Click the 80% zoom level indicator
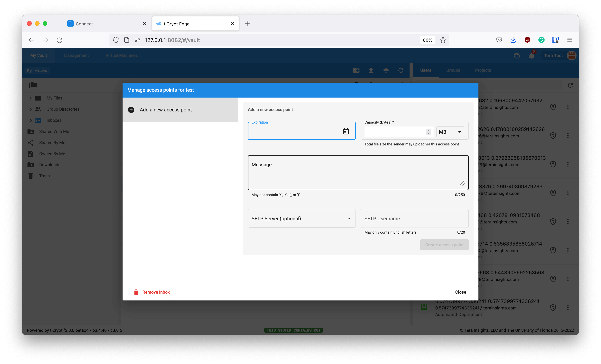This screenshot has width=601, height=364. (427, 40)
